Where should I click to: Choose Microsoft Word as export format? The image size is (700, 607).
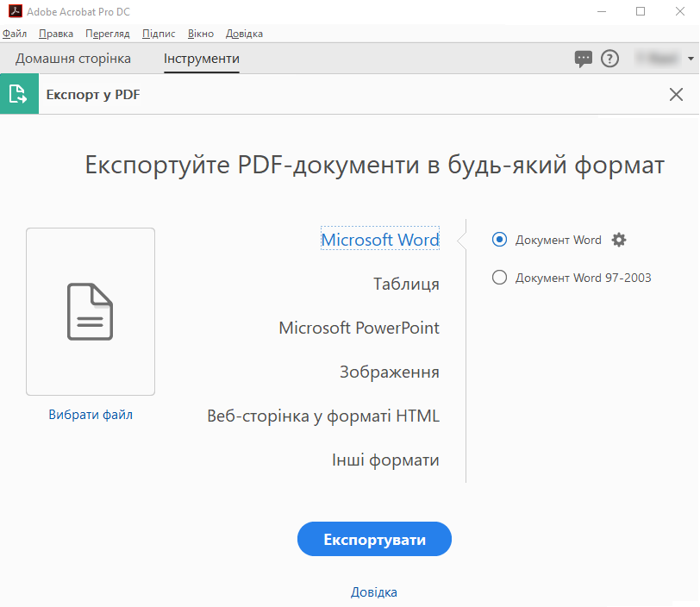(379, 240)
